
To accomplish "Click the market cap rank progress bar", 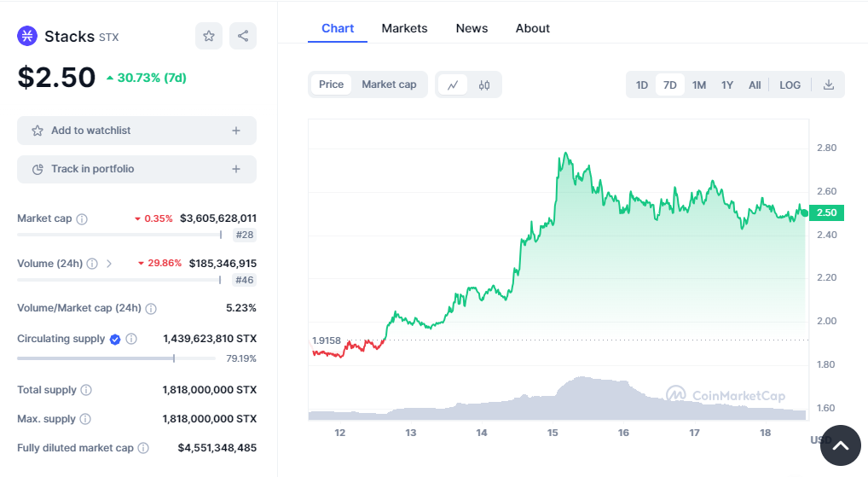I will [119, 235].
